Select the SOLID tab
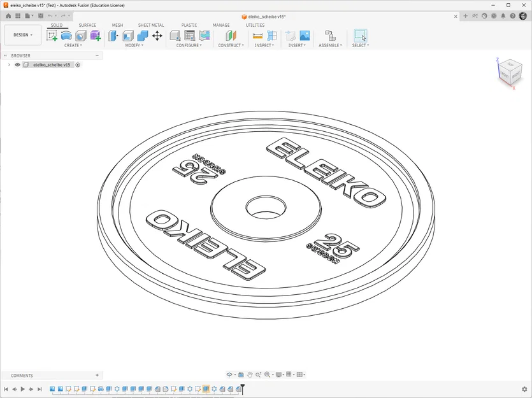Viewport: 532px width, 398px height. pyautogui.click(x=57, y=25)
